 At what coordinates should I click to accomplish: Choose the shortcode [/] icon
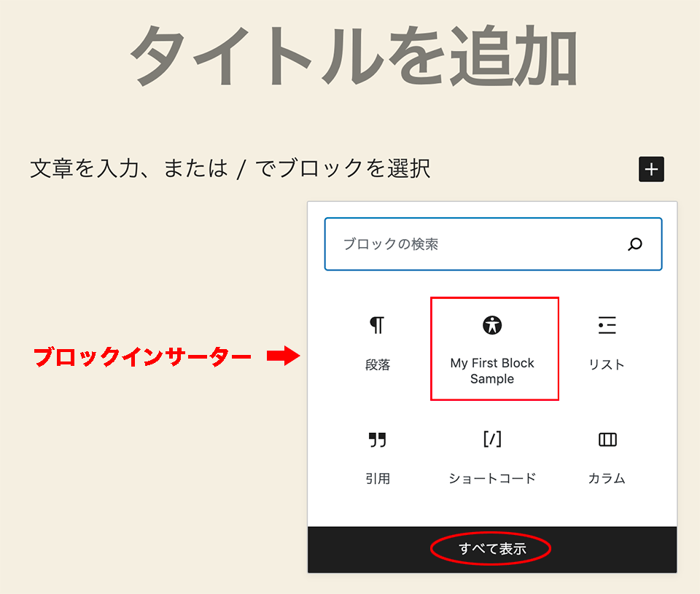pyautogui.click(x=492, y=439)
